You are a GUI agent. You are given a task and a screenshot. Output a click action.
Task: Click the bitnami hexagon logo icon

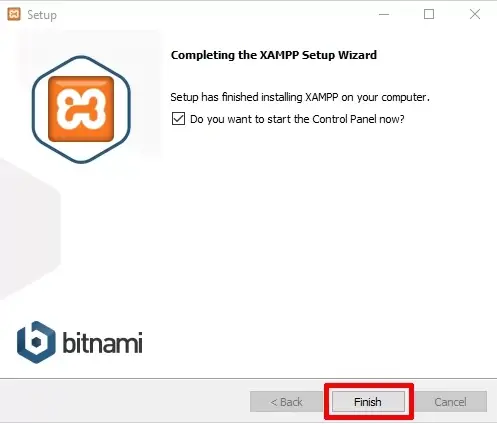coord(36,342)
